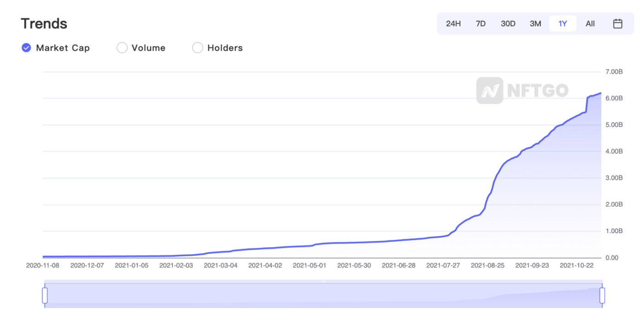
Task: Switch to the 24H time range
Action: (453, 23)
